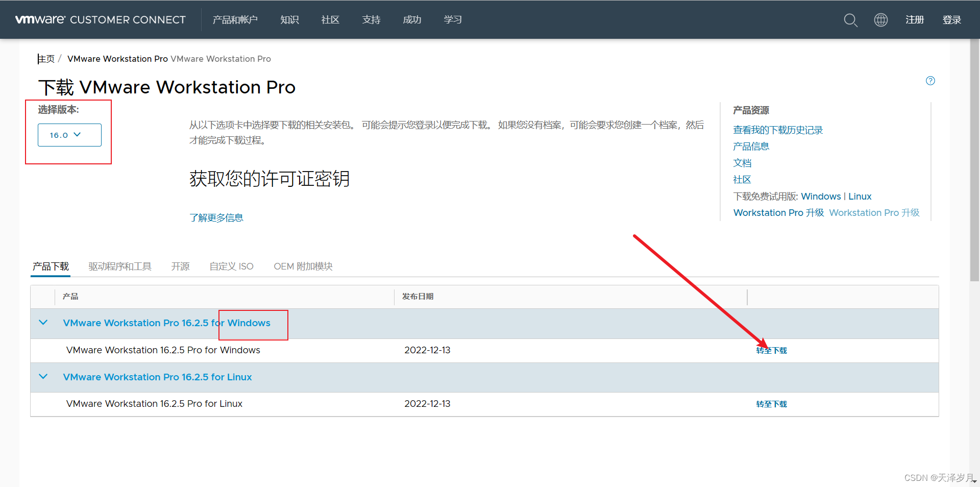Select the VMware Workstation 16.2.5 Pro for Windows text

[163, 350]
